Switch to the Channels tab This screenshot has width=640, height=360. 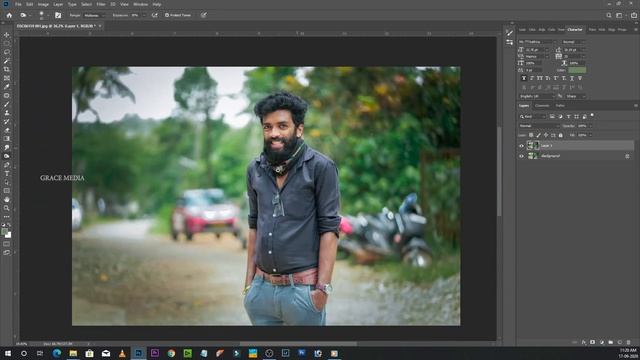(542, 106)
